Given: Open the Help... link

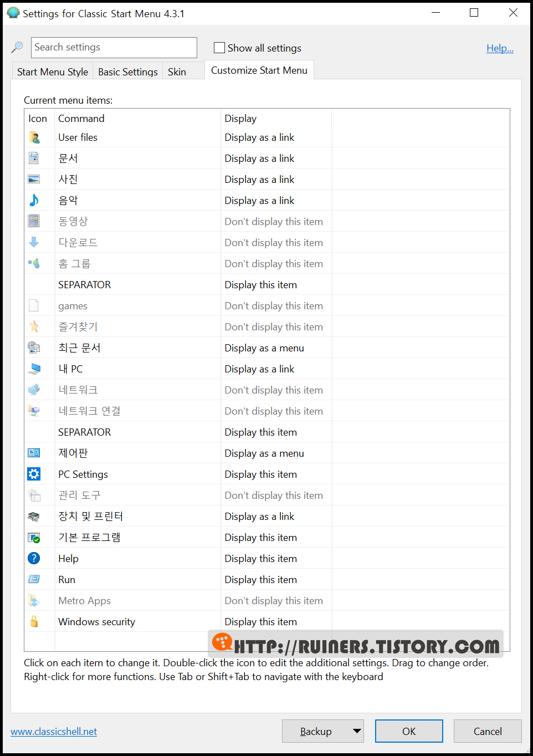Looking at the screenshot, I should point(500,48).
